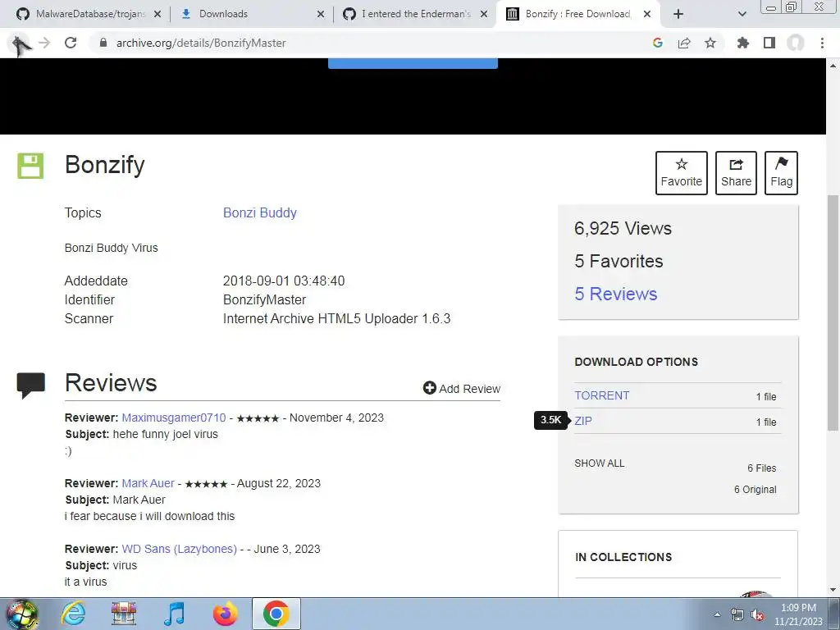
Task: Click the share page icon in address bar
Action: click(684, 43)
